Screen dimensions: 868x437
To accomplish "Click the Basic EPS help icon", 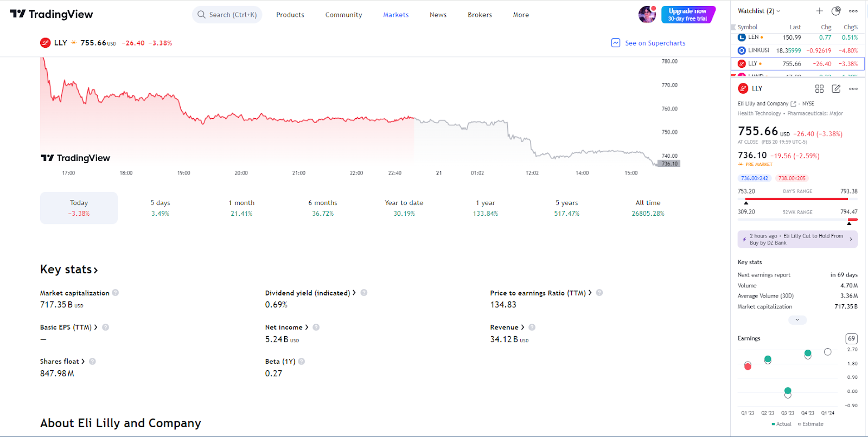I will tap(106, 327).
